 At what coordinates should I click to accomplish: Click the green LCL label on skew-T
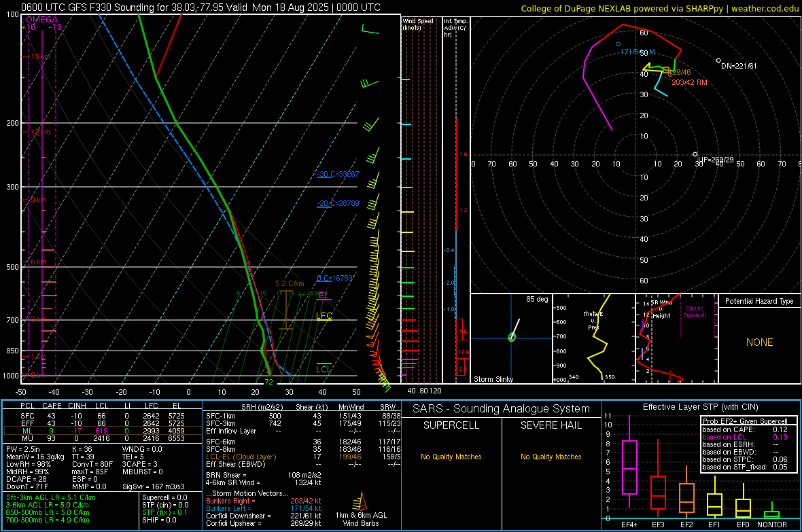tap(324, 370)
